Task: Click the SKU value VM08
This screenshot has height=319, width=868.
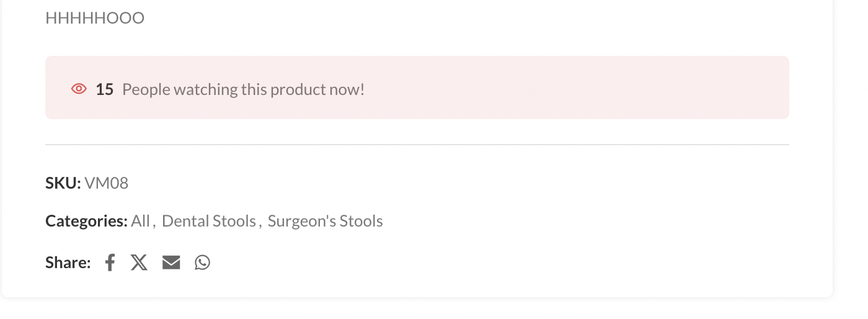Action: click(x=106, y=183)
